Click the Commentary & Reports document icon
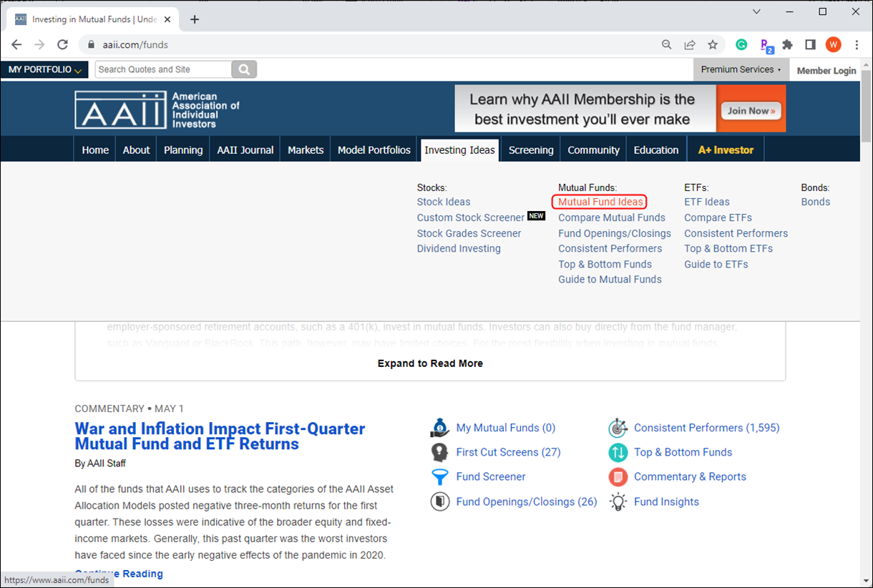Image resolution: width=873 pixels, height=588 pixels. pyautogui.click(x=618, y=476)
